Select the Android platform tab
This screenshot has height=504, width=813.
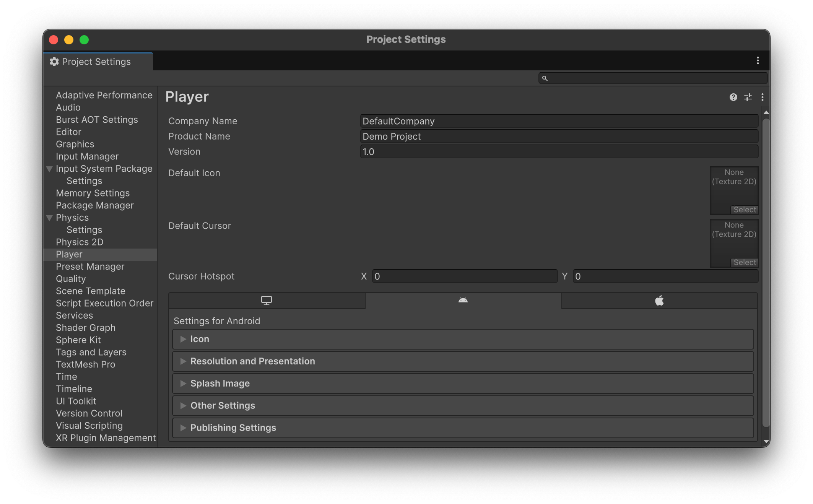pos(463,301)
